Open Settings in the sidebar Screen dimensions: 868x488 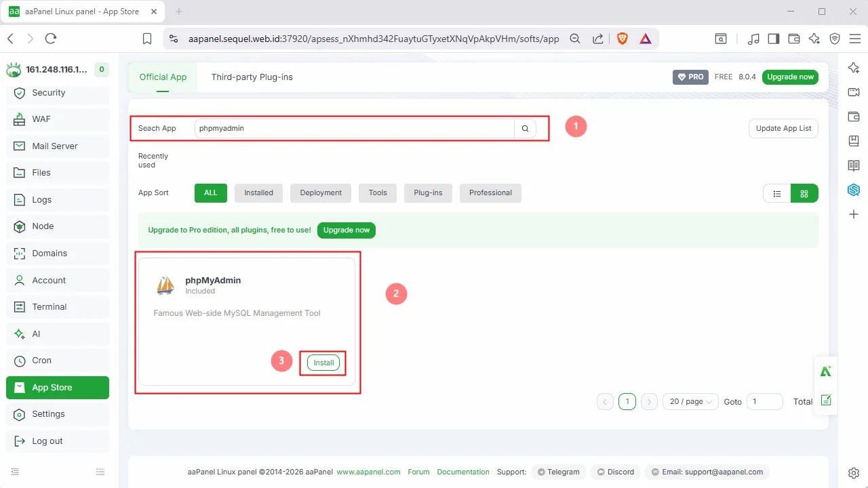pos(58,414)
